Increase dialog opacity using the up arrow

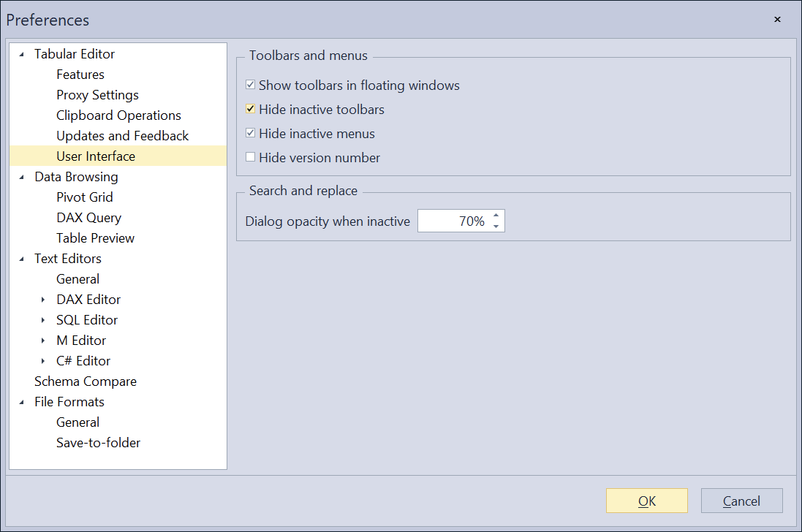tap(496, 216)
